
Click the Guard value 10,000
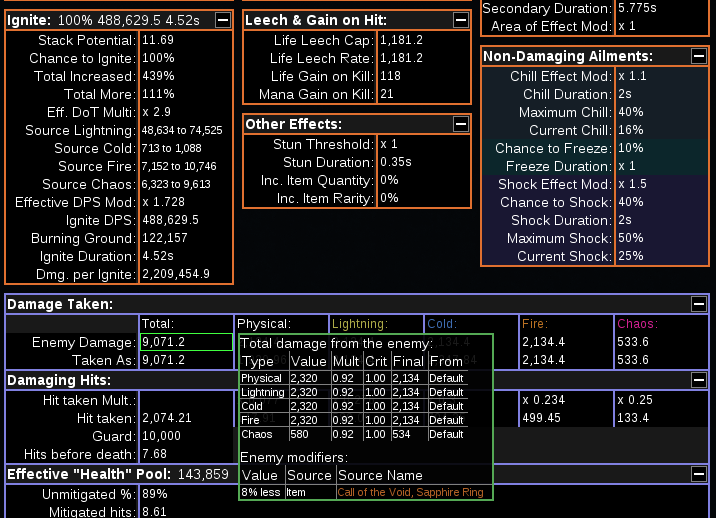(161, 436)
